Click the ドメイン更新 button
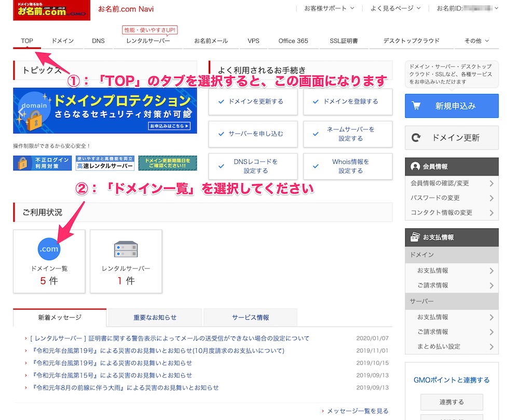Viewport: 519px width, 420px height. [452, 138]
